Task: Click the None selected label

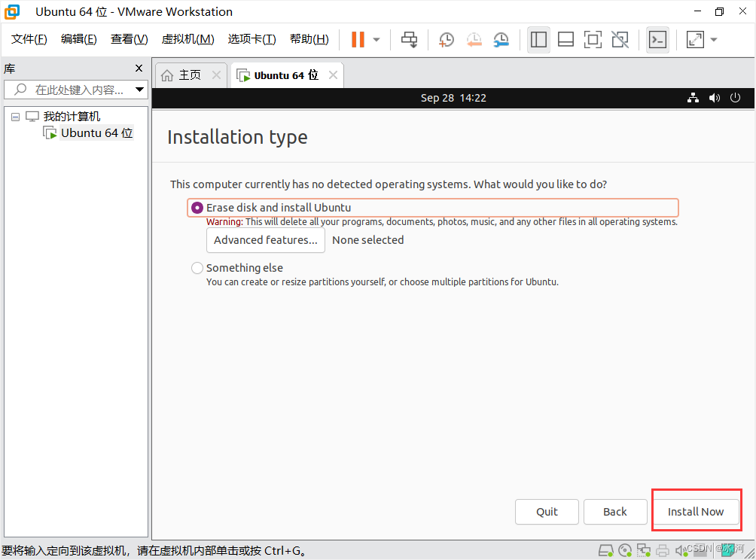Action: pyautogui.click(x=368, y=240)
